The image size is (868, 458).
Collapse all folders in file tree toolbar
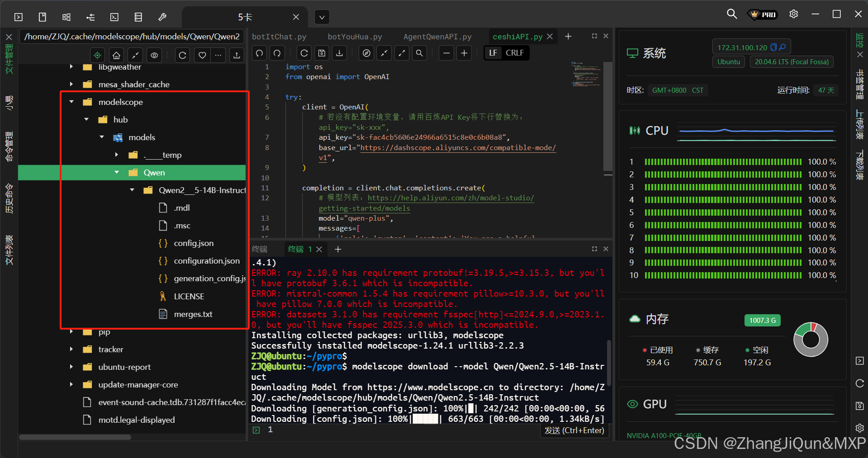pos(135,55)
